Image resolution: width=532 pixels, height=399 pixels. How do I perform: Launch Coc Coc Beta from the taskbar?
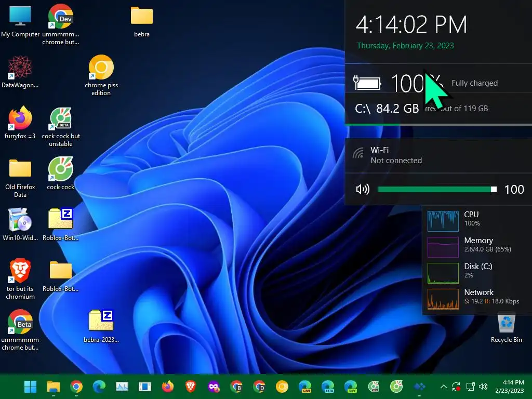(x=374, y=387)
